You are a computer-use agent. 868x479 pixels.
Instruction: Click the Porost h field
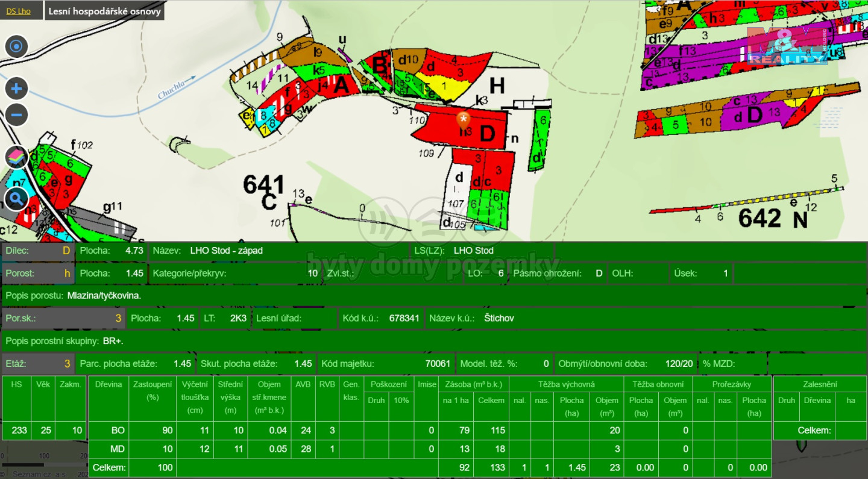[37, 273]
